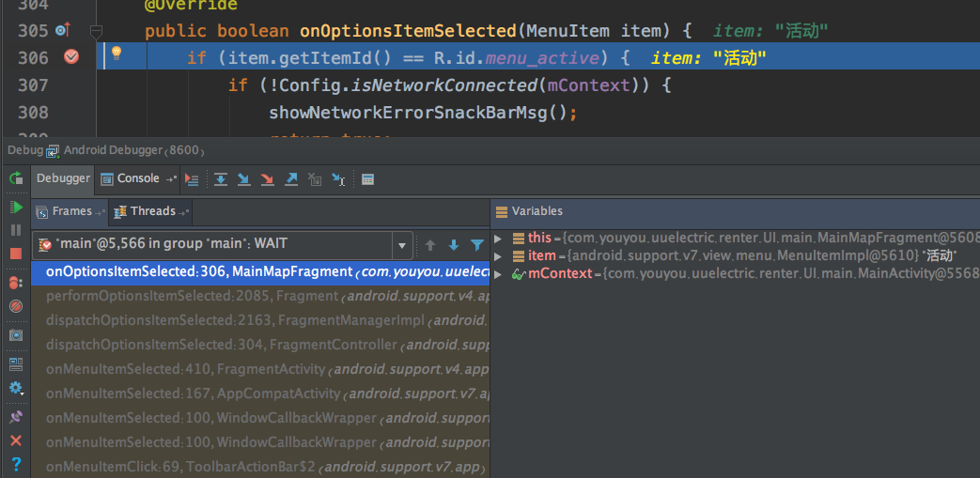Select frame dispatchOptionsItemSelected:2163, FragmentManagerImpl
980x478 pixels.
click(x=260, y=320)
